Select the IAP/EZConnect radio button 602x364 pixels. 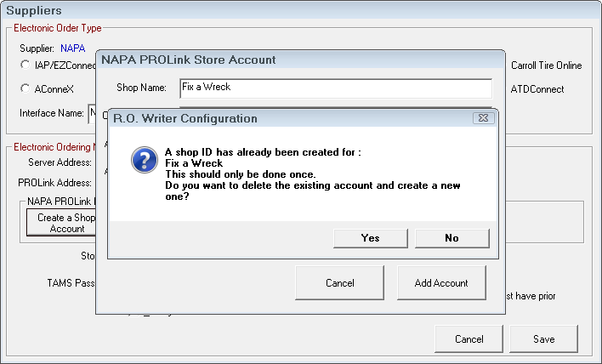(26, 65)
